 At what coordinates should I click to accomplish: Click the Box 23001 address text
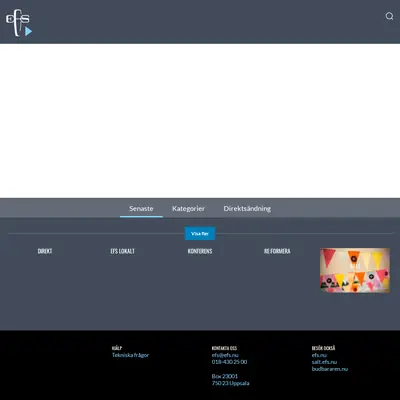[x=225, y=376]
